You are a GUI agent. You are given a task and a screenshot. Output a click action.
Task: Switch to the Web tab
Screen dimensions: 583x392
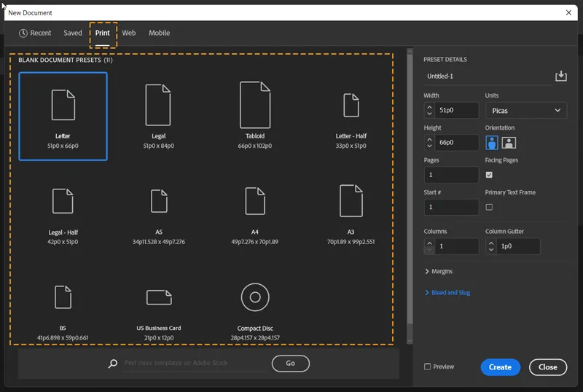coord(129,33)
